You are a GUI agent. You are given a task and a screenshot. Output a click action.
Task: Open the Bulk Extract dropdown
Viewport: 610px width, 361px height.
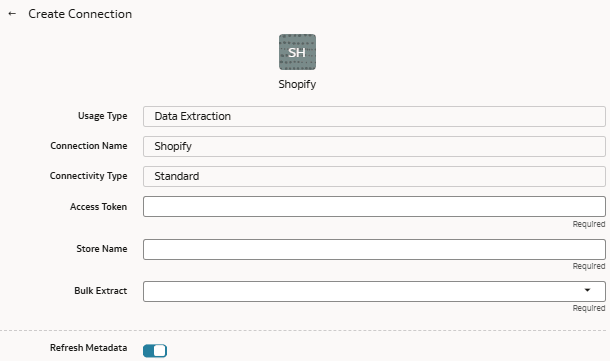click(x=374, y=291)
